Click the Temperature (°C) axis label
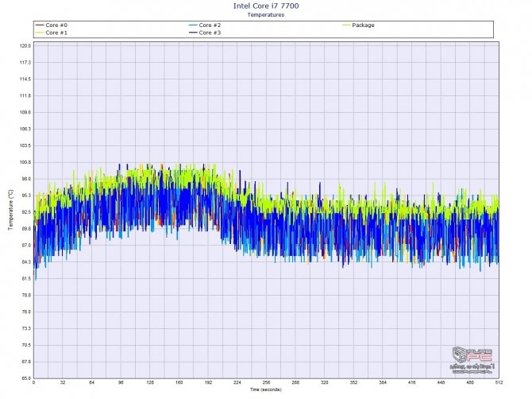 [10, 210]
